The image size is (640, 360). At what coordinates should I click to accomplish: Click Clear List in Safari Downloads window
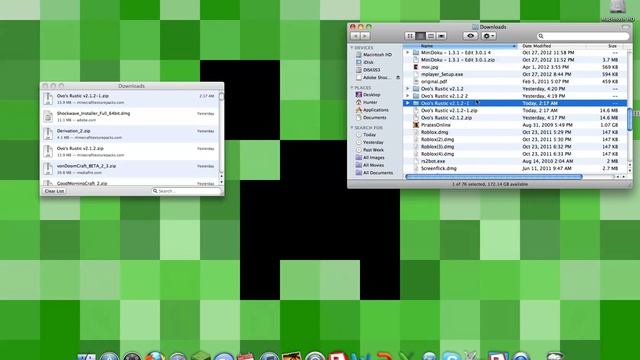54,191
